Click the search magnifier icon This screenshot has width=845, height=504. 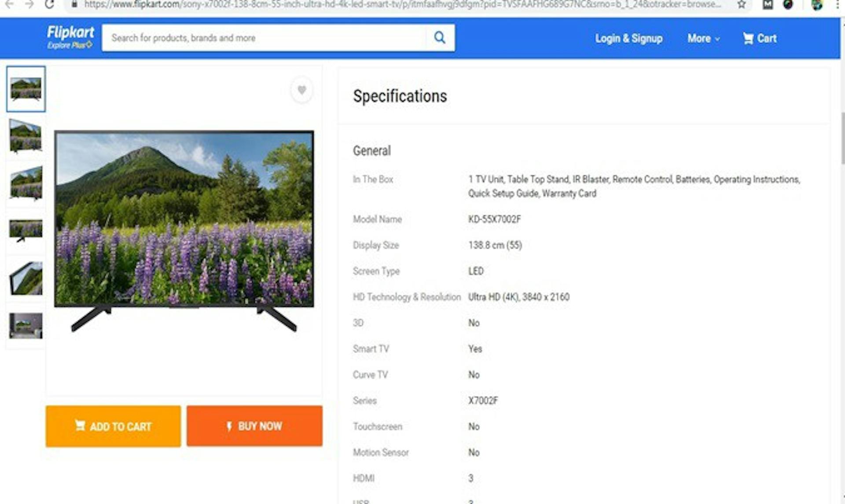pyautogui.click(x=439, y=38)
